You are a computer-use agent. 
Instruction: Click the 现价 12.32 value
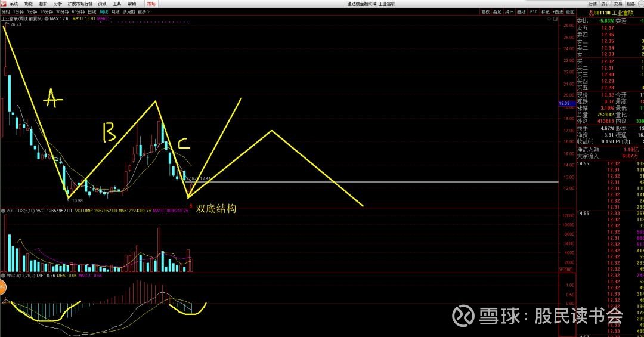pyautogui.click(x=608, y=95)
